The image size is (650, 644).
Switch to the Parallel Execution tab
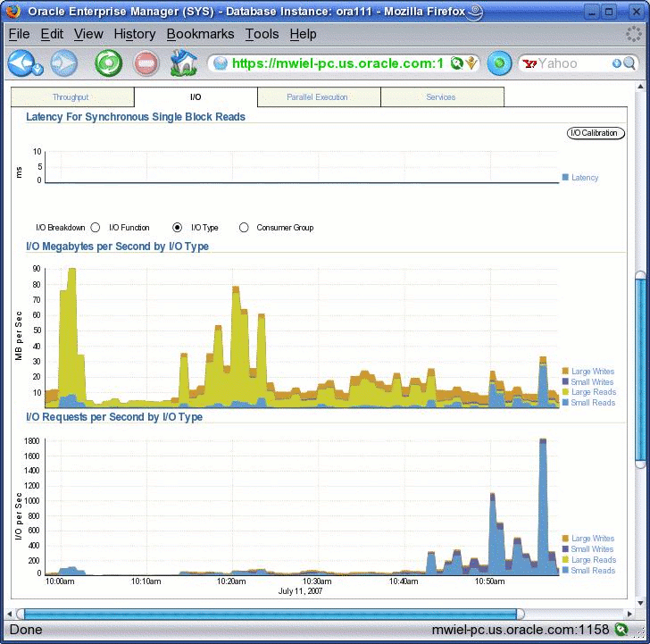click(319, 97)
